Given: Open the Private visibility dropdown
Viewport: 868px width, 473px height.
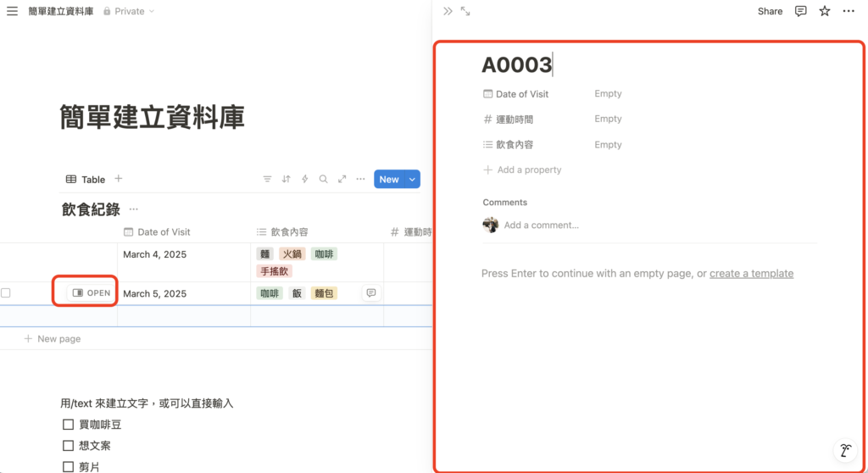Looking at the screenshot, I should pyautogui.click(x=129, y=12).
